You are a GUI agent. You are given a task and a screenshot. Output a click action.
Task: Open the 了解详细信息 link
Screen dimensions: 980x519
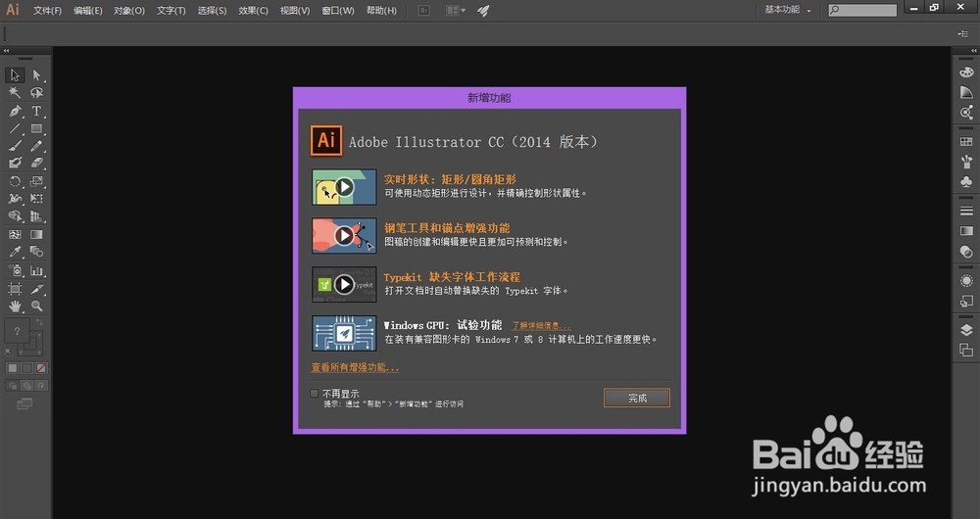click(x=541, y=325)
